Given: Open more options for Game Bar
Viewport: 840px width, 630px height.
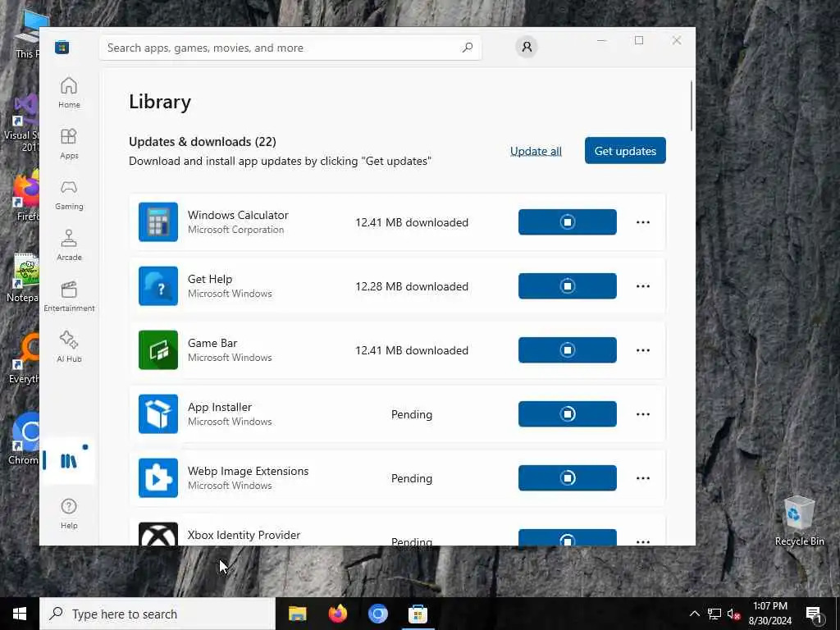Looking at the screenshot, I should 643,349.
